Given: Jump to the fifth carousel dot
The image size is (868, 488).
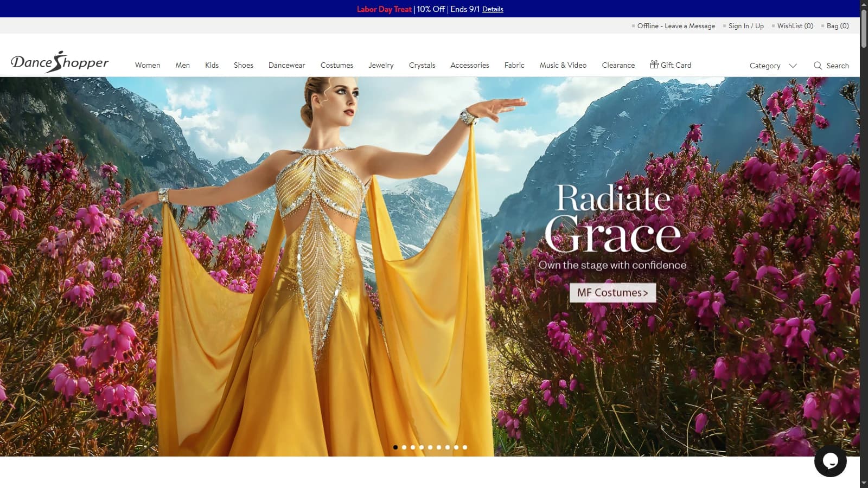Looking at the screenshot, I should click(x=430, y=447).
